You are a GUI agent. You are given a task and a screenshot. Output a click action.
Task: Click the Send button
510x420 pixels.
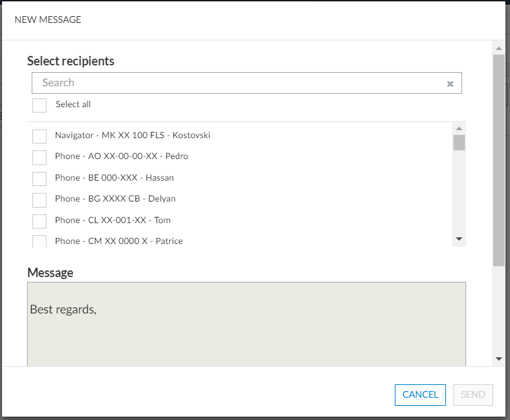(x=473, y=395)
